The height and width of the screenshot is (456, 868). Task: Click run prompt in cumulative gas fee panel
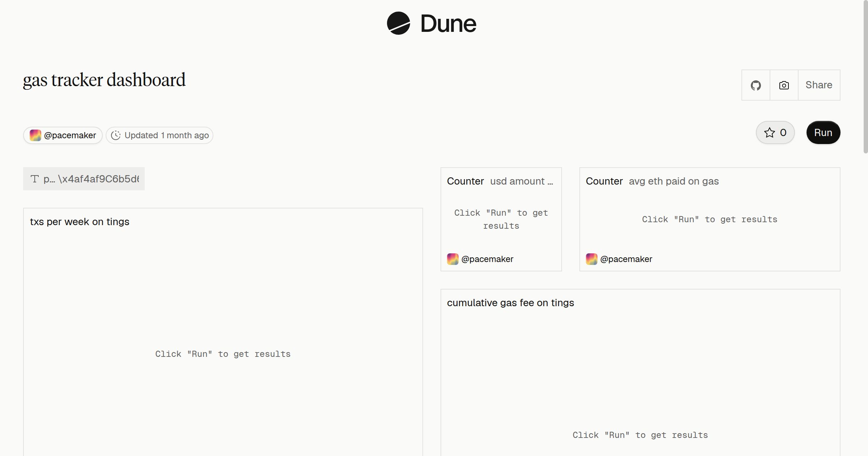pos(640,435)
